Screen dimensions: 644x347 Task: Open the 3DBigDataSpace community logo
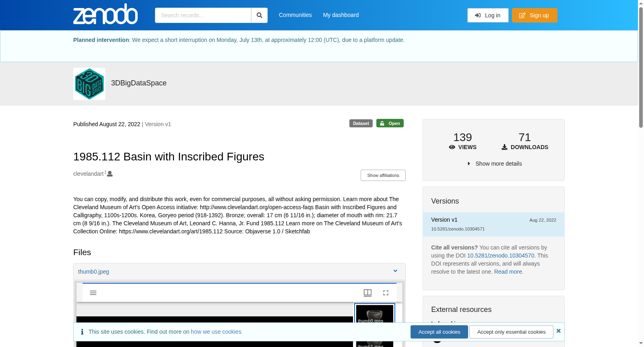tap(89, 84)
